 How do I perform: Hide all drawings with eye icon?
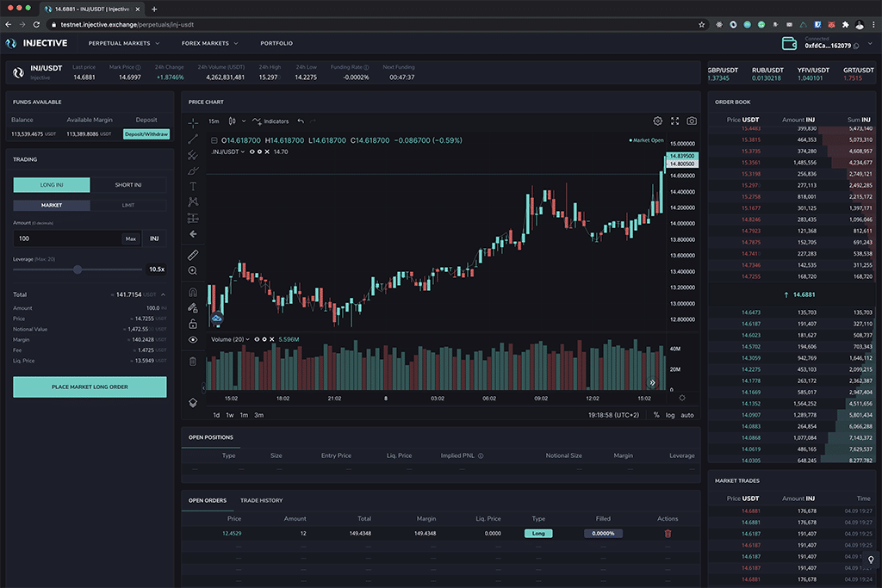[193, 339]
